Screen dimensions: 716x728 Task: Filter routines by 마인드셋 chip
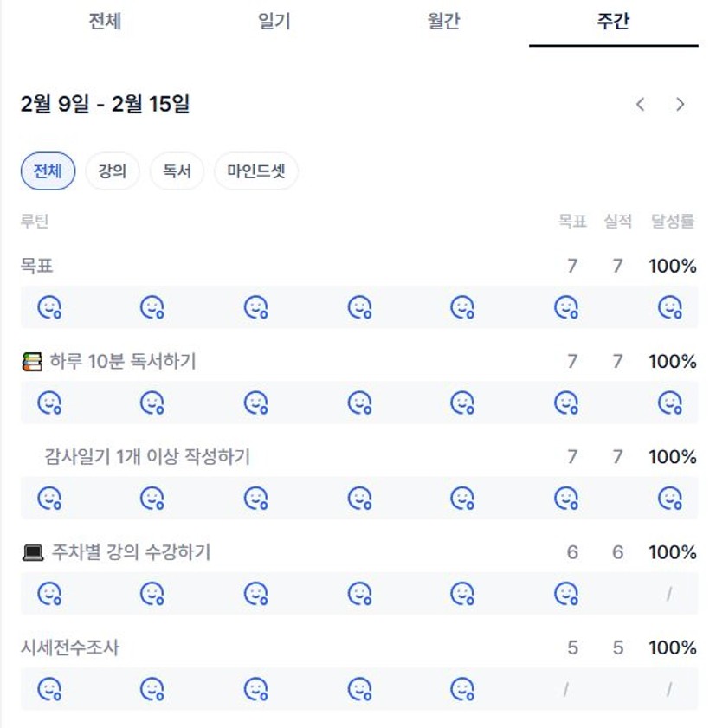point(256,171)
